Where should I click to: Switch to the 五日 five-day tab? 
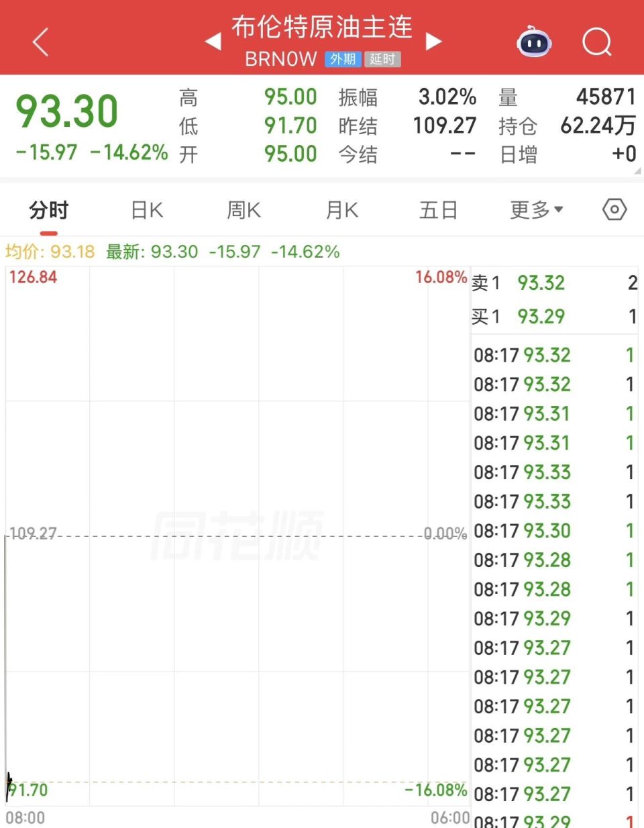pyautogui.click(x=437, y=209)
